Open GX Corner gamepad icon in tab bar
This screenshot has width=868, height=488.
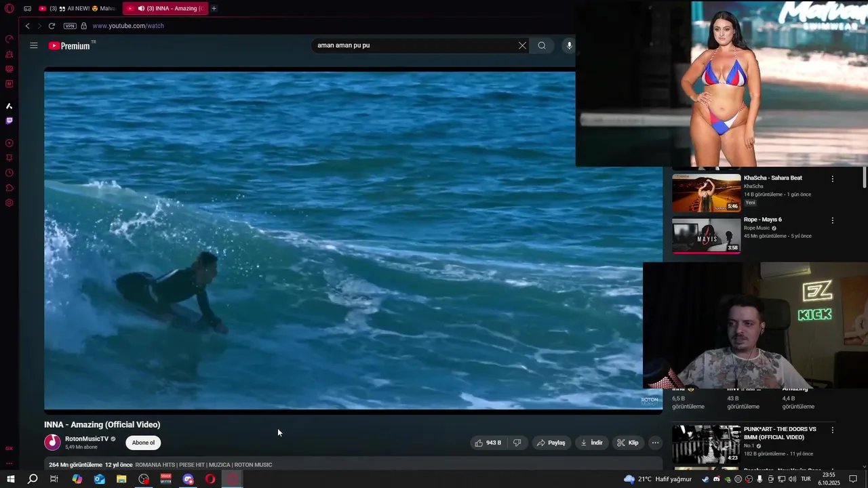click(28, 8)
